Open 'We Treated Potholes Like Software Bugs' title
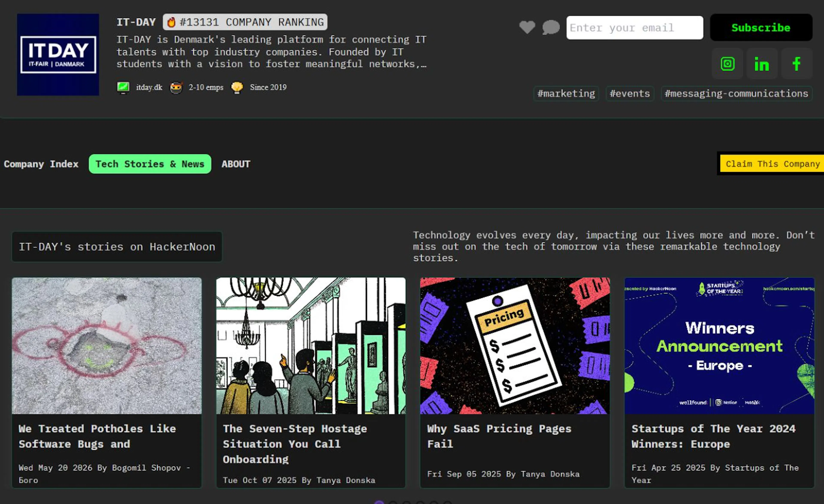This screenshot has height=504, width=824. click(x=97, y=436)
